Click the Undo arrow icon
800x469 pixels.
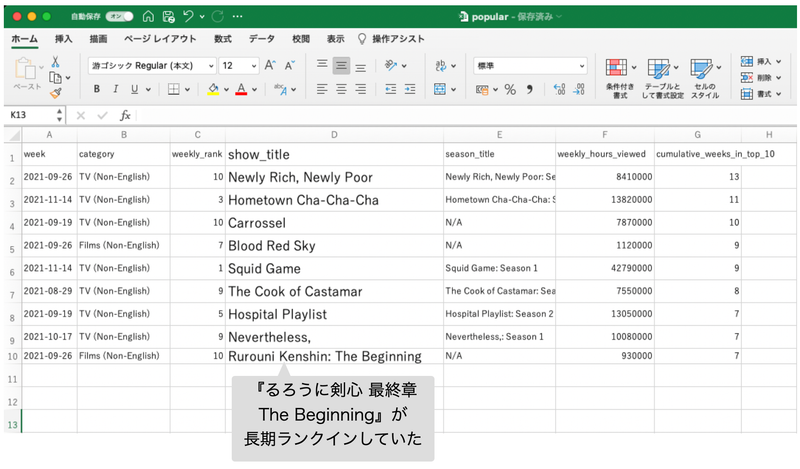click(x=188, y=16)
